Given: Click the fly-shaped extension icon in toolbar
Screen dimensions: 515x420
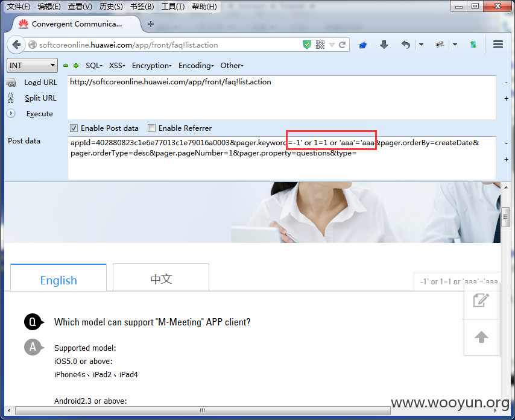Looking at the screenshot, I should (440, 45).
